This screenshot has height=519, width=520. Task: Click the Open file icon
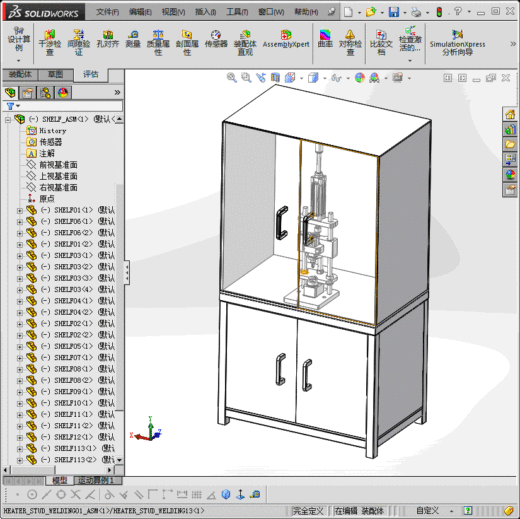pos(371,12)
